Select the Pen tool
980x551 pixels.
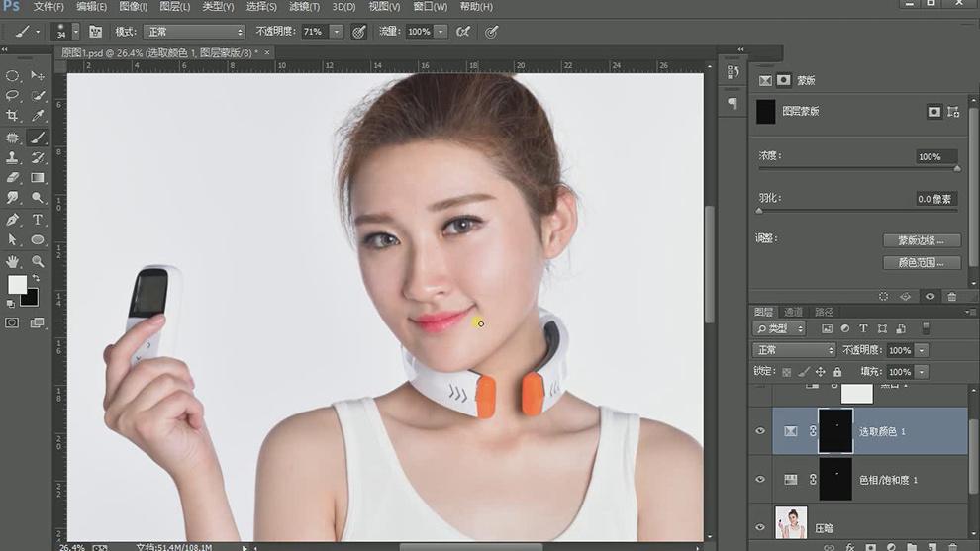click(13, 220)
